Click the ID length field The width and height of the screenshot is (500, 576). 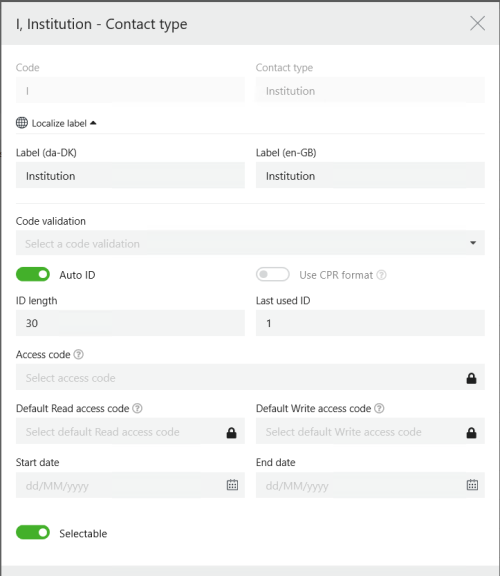tap(130, 323)
